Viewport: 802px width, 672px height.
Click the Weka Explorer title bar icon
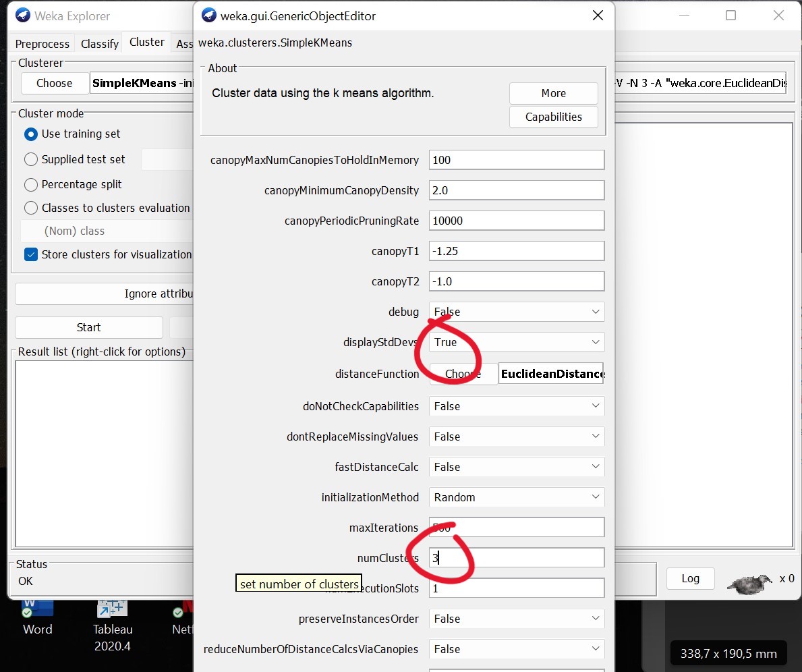23,16
